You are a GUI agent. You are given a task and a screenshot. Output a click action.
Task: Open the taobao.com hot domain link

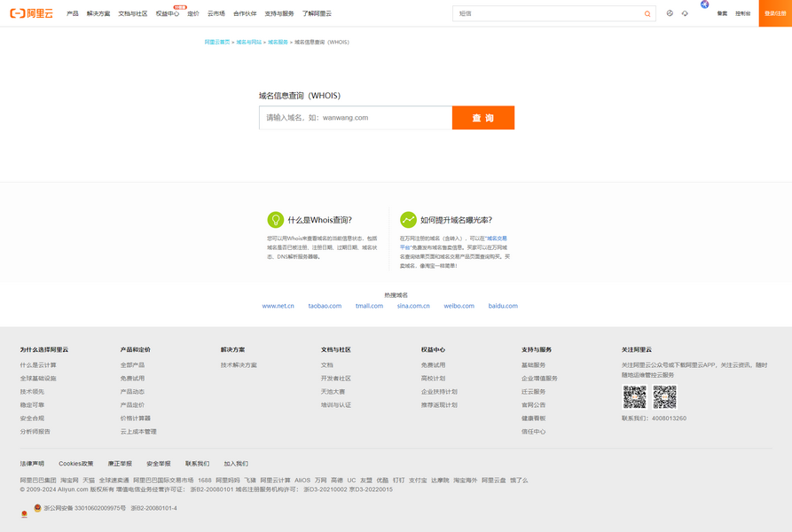325,306
